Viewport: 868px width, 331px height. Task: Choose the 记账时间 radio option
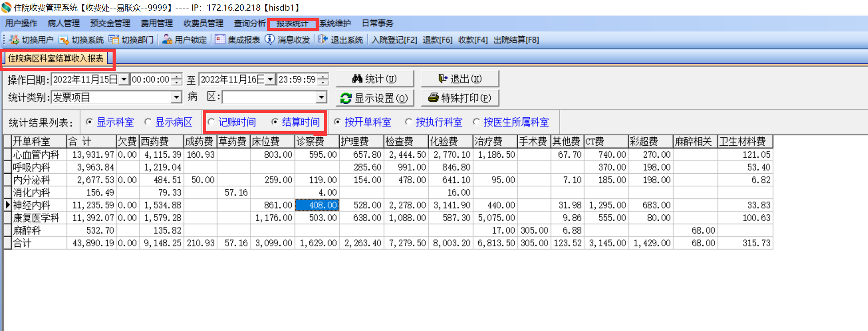pos(211,122)
